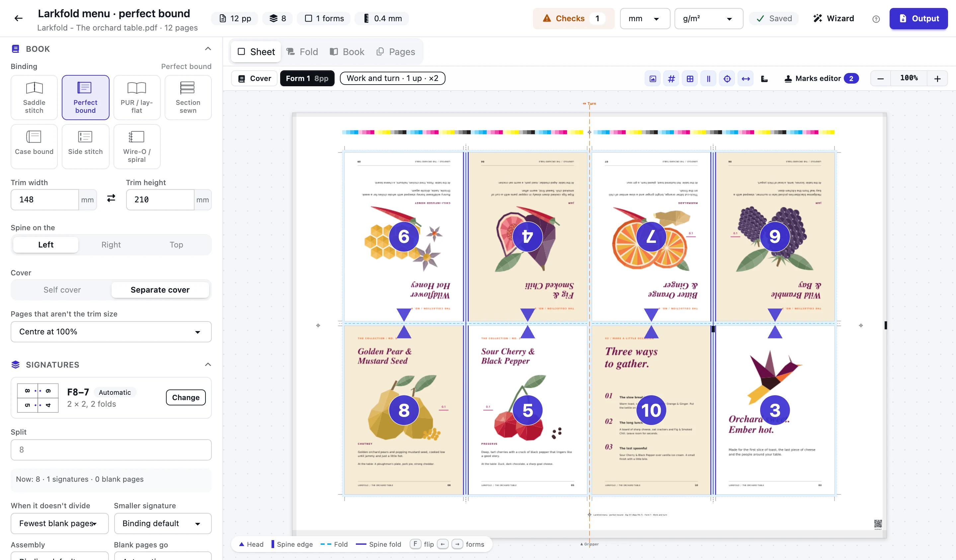Toggle the horizontal double-arrow icon
This screenshot has height=560, width=956.
tap(746, 79)
